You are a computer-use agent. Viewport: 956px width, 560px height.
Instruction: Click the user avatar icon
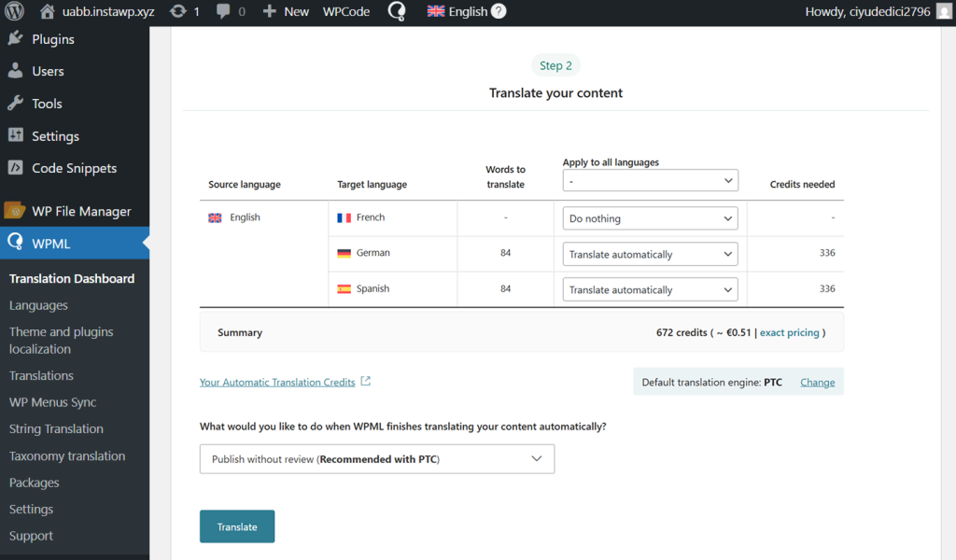[944, 12]
